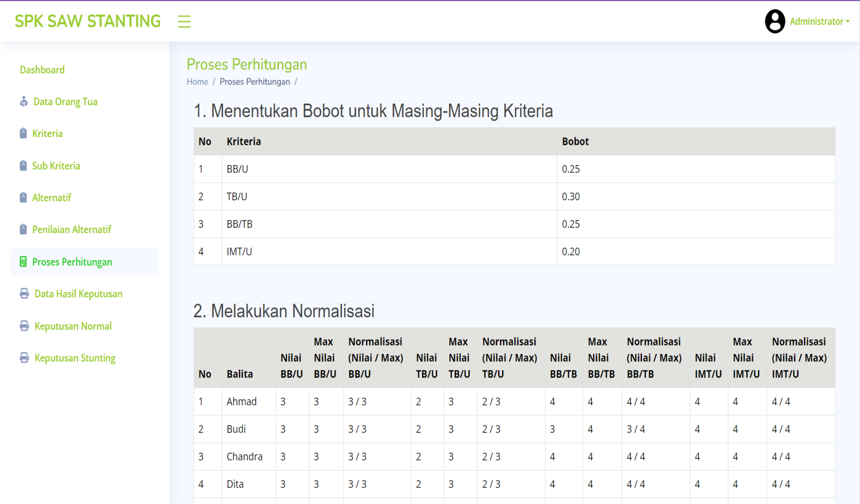Click the SPK SAW STANTING brand logo

point(88,21)
